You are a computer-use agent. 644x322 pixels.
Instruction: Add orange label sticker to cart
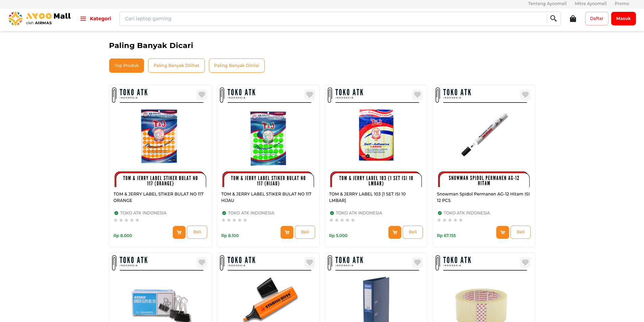pos(179,232)
